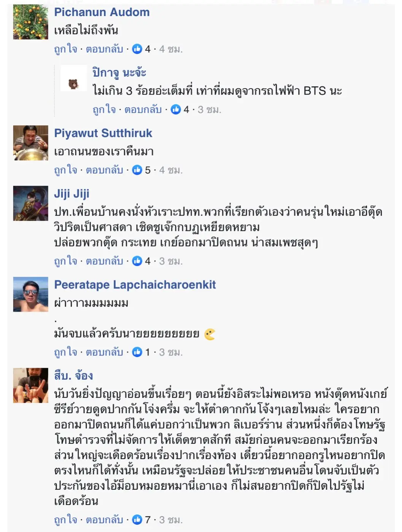This screenshot has width=402, height=532.
Task: Reply to Jiji Jiji's comment via ตอบกลับ
Action: coord(105,261)
